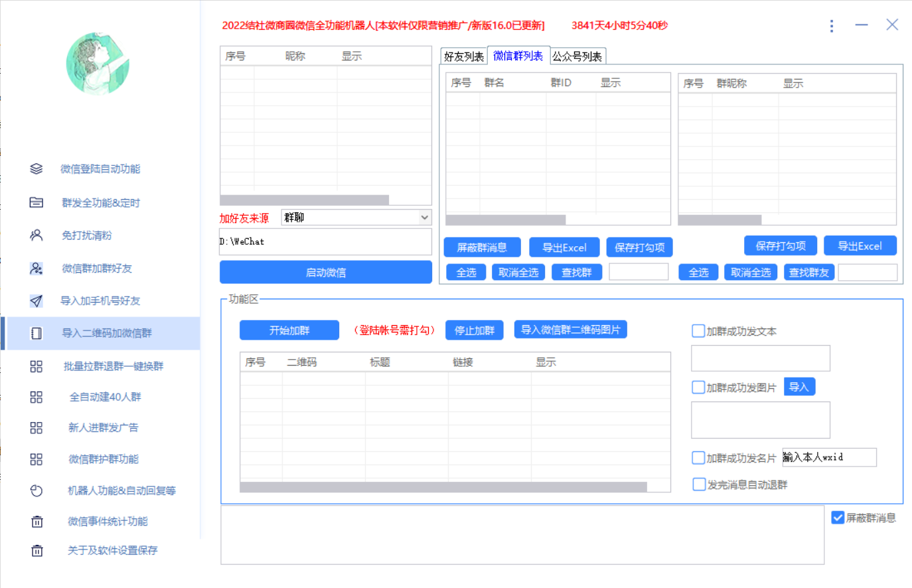
Task: Click the 免打扰清粉 people icon
Action: tap(37, 234)
